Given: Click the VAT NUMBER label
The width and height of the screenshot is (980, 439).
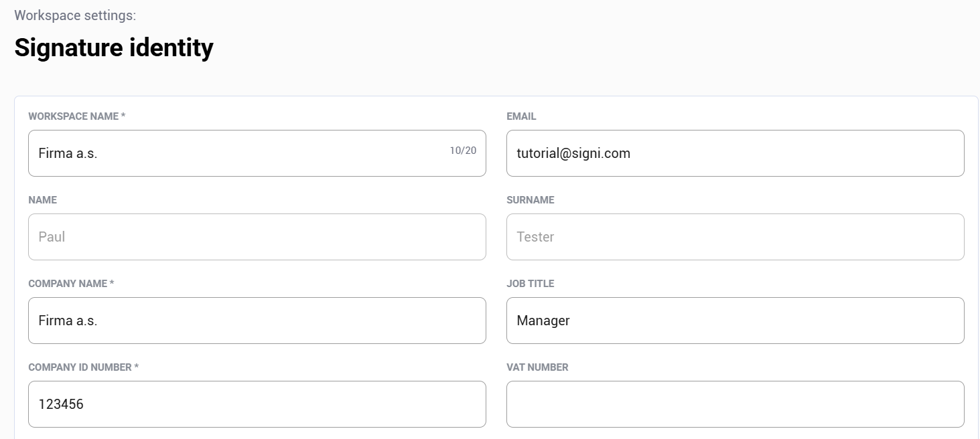Looking at the screenshot, I should point(537,367).
